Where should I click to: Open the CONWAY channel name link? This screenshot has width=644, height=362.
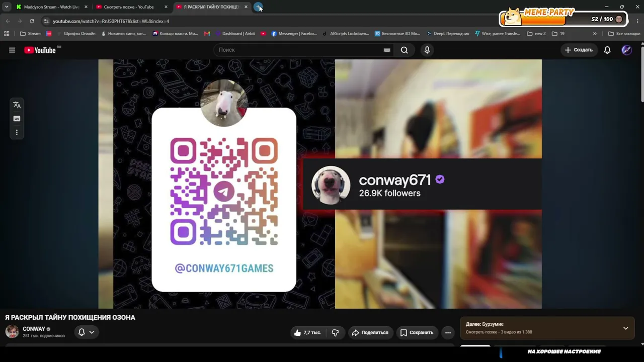click(34, 329)
